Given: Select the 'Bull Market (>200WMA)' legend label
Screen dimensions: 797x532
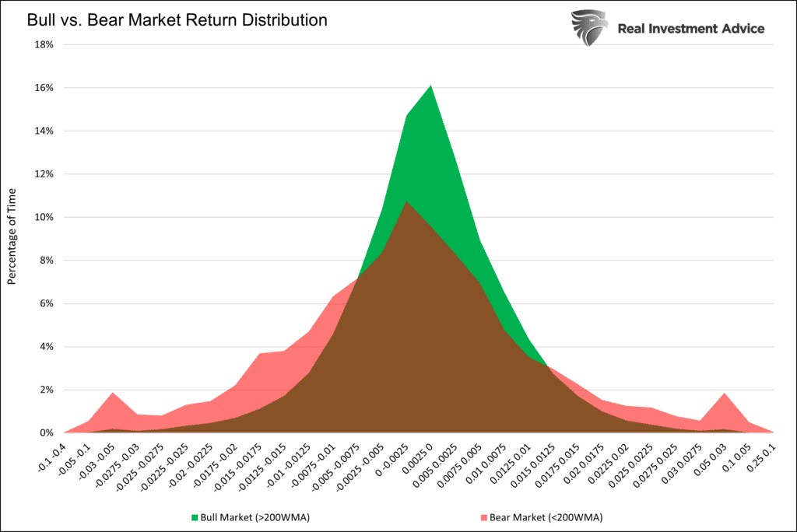Looking at the screenshot, I should (255, 517).
